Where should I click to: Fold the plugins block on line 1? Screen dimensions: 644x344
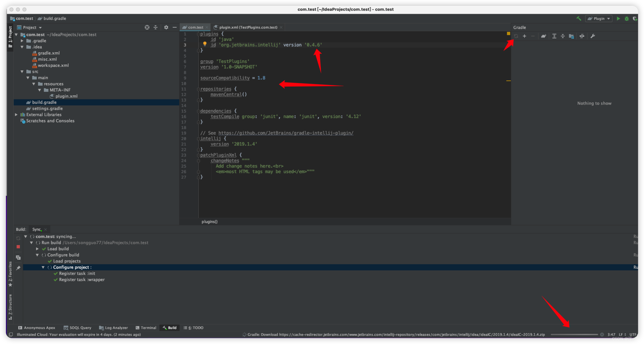pos(198,34)
